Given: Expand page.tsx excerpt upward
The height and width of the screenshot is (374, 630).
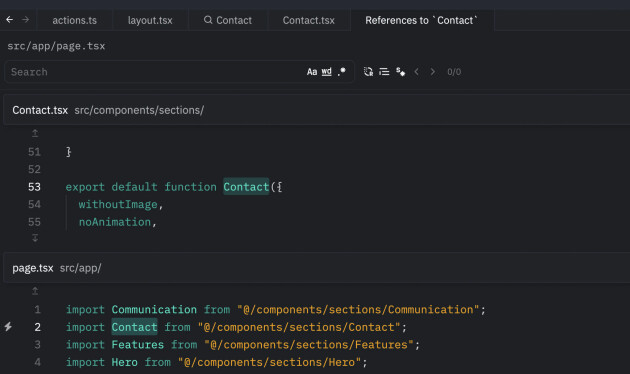Looking at the screenshot, I should (x=35, y=291).
